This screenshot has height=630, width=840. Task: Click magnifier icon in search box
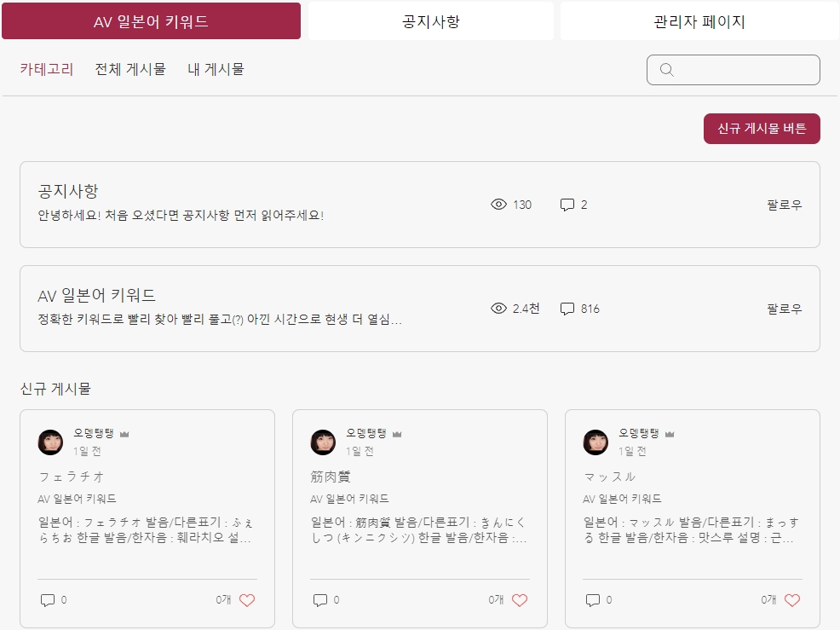[x=667, y=70]
